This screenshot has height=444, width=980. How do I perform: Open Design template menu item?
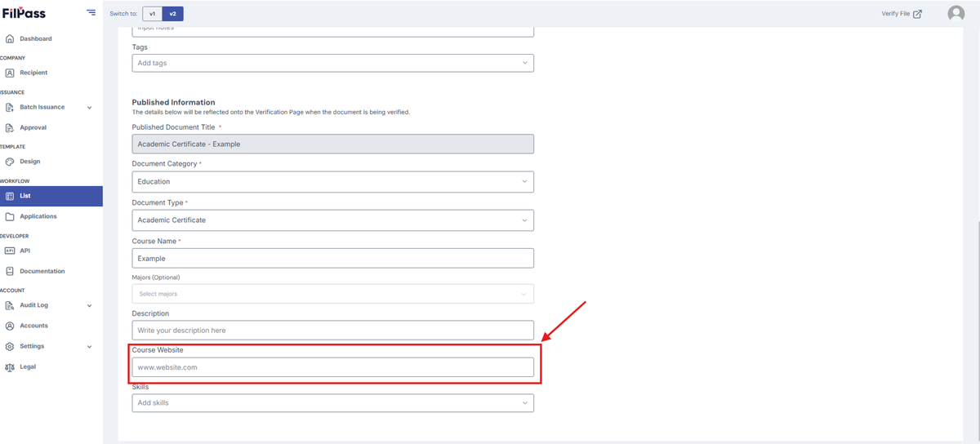30,162
